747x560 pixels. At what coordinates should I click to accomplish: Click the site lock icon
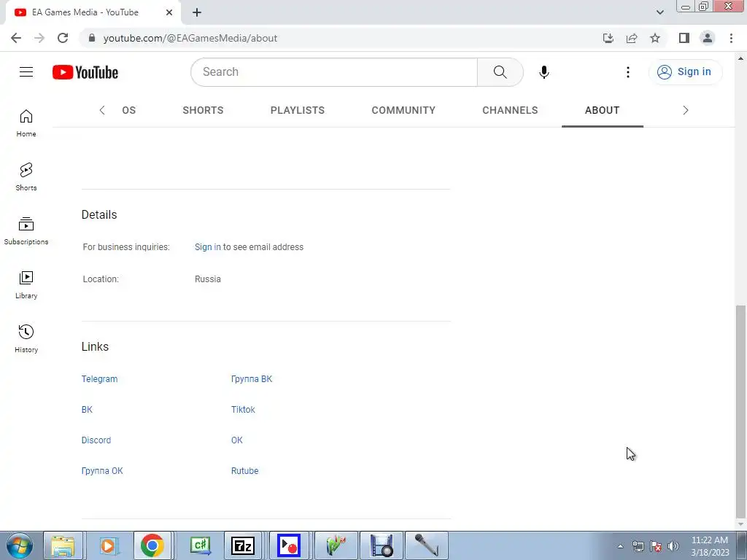(x=92, y=38)
